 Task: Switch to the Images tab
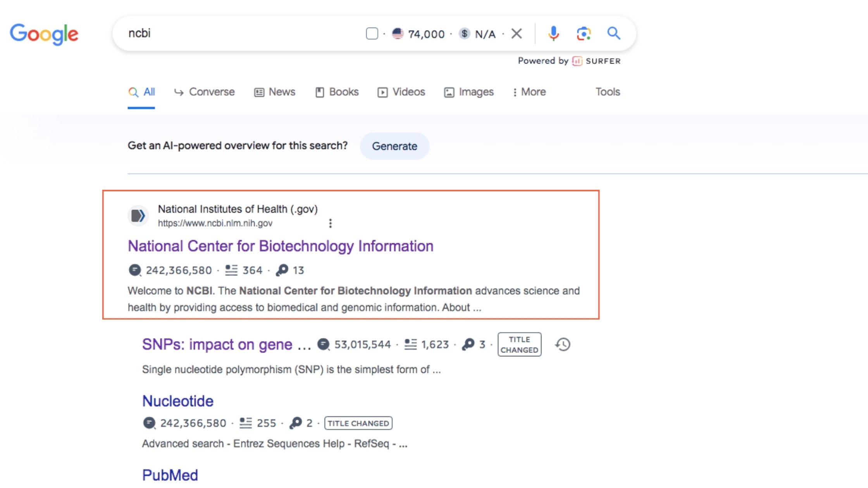click(x=469, y=92)
